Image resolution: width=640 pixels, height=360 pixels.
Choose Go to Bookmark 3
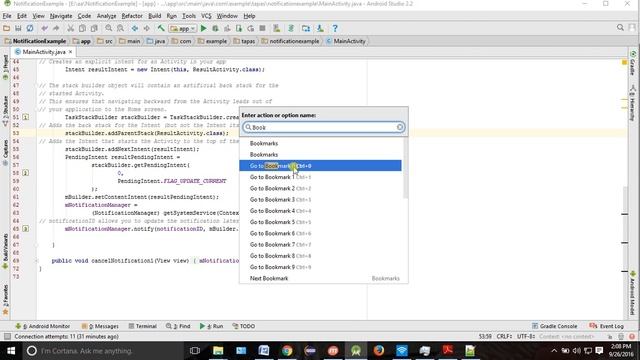pos(320,200)
